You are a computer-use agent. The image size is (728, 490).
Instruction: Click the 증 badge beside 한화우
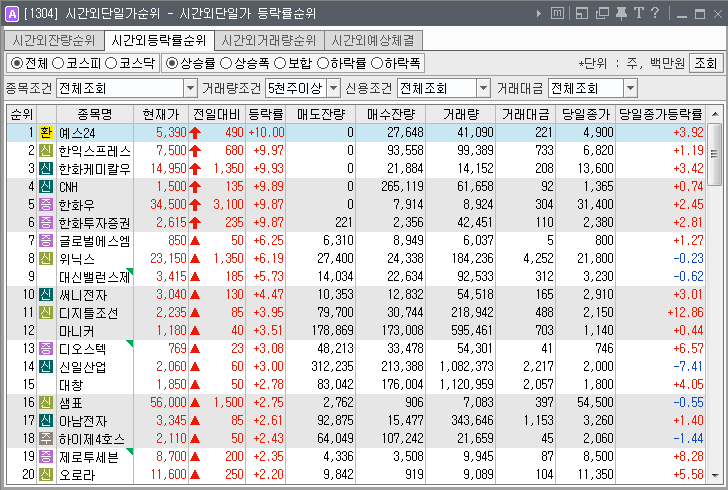pyautogui.click(x=46, y=205)
